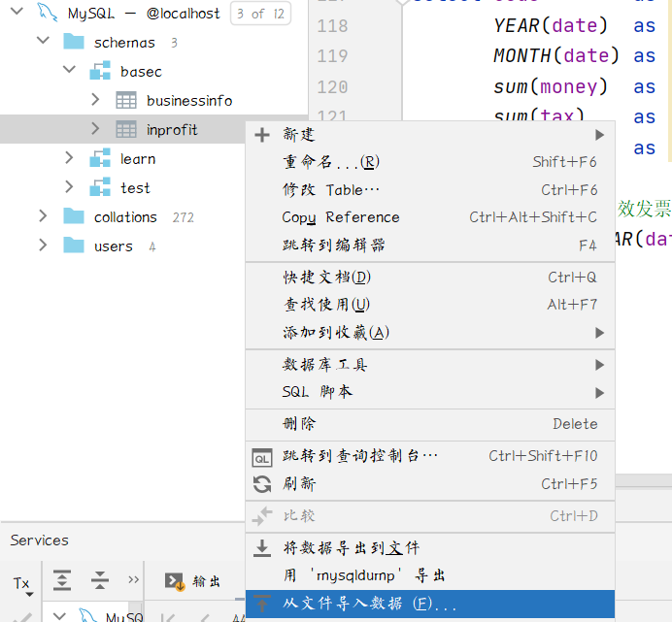Click the plus icon beside 新建
Viewport: 672px width, 622px height.
(262, 135)
